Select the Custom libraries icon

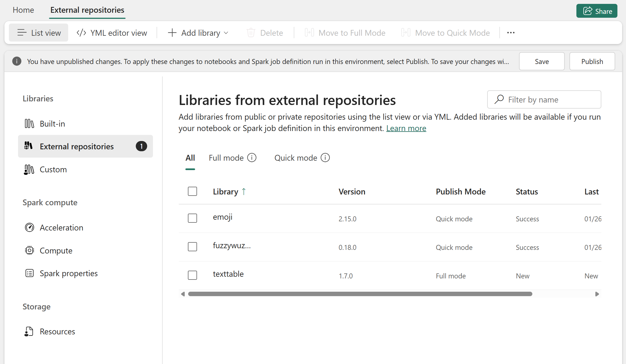[x=29, y=170]
